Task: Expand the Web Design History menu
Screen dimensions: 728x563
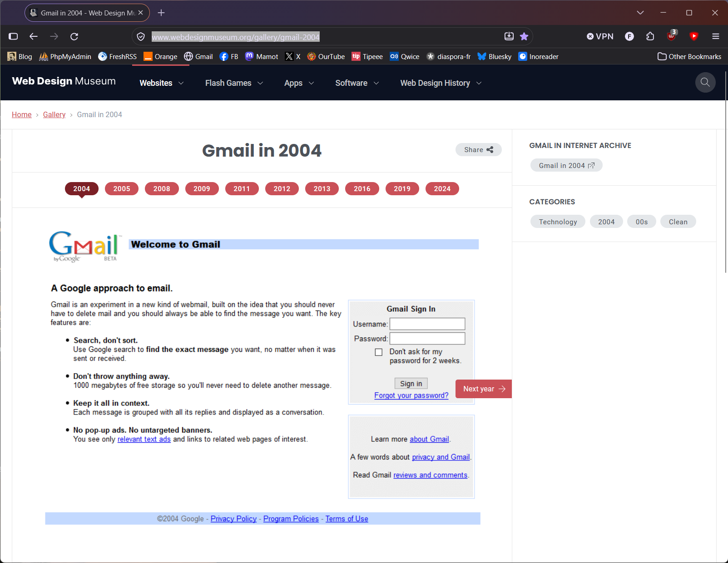Action: (441, 83)
